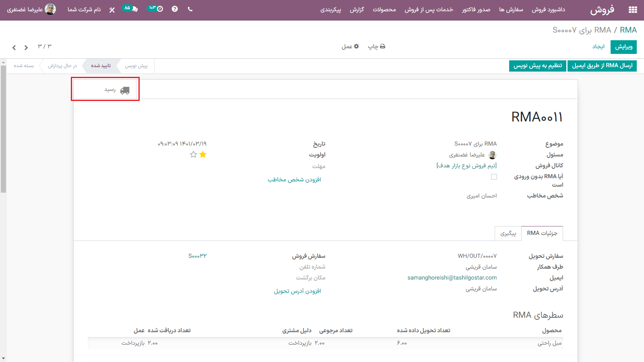This screenshot has height=362, width=644.
Task: Open the عمل action dropdown
Action: (x=350, y=47)
